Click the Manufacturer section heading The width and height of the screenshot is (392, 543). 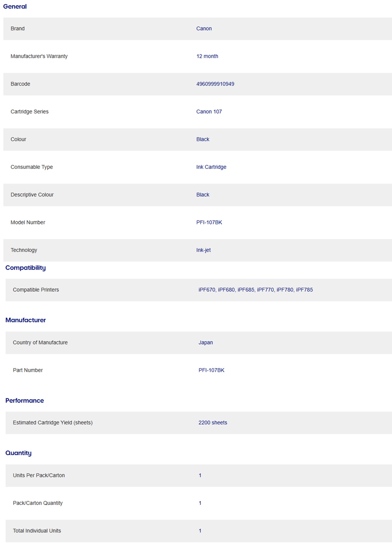[x=25, y=320]
